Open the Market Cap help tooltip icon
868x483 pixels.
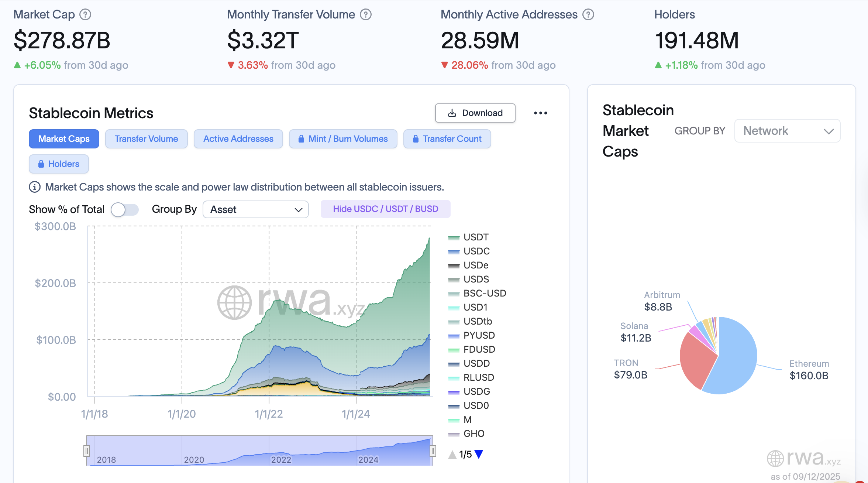[x=85, y=14]
